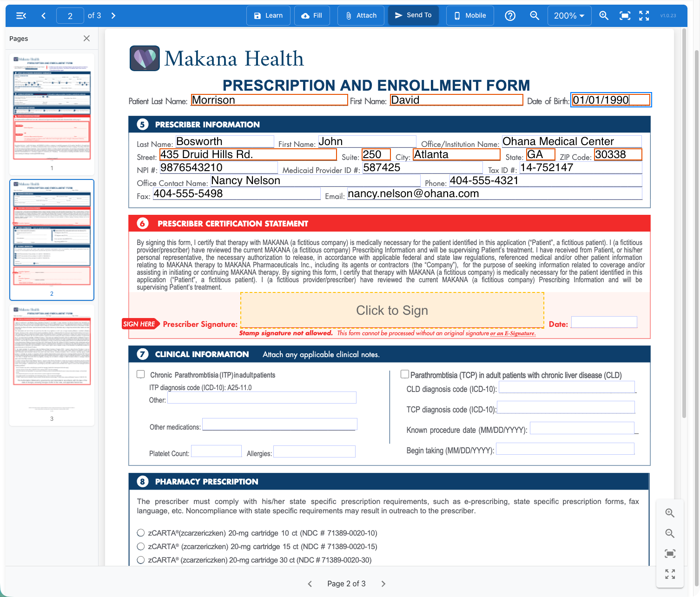Click the Begin taking date field
Image resolution: width=700 pixels, height=597 pixels.
[x=565, y=449]
